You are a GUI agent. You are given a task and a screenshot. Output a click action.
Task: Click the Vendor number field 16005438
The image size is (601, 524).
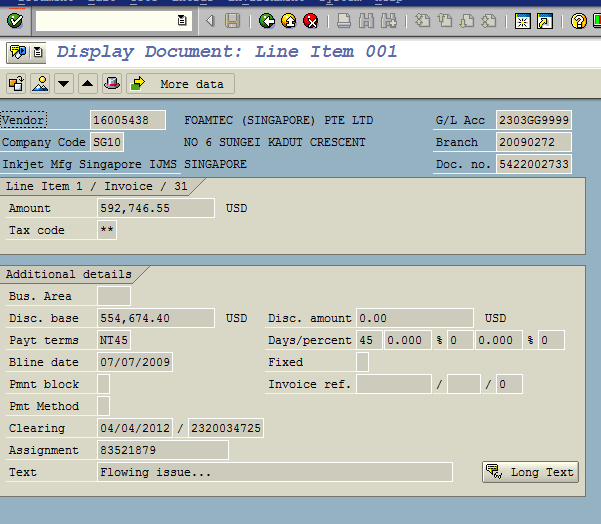coord(128,120)
